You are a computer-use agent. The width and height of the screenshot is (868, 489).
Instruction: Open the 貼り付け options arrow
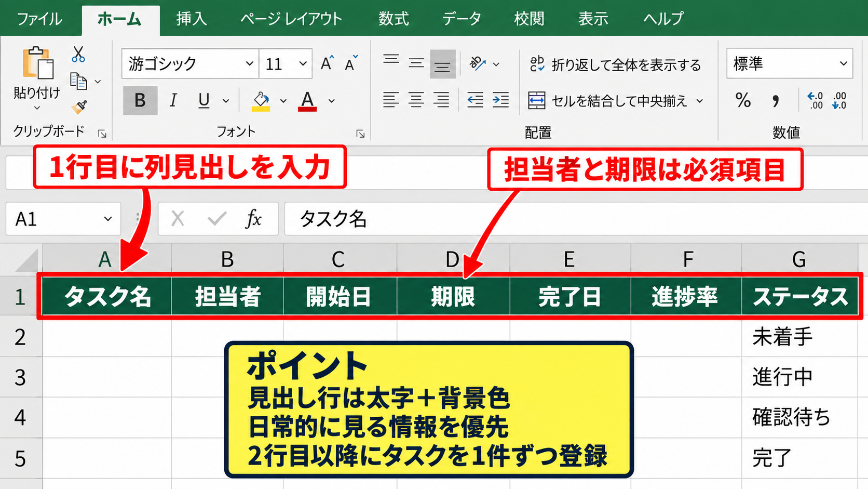[37, 108]
